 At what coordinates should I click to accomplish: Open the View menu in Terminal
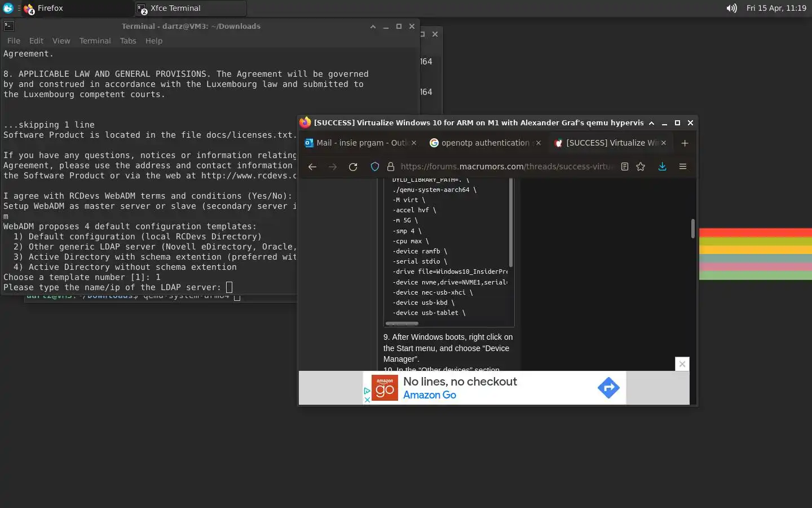[61, 41]
